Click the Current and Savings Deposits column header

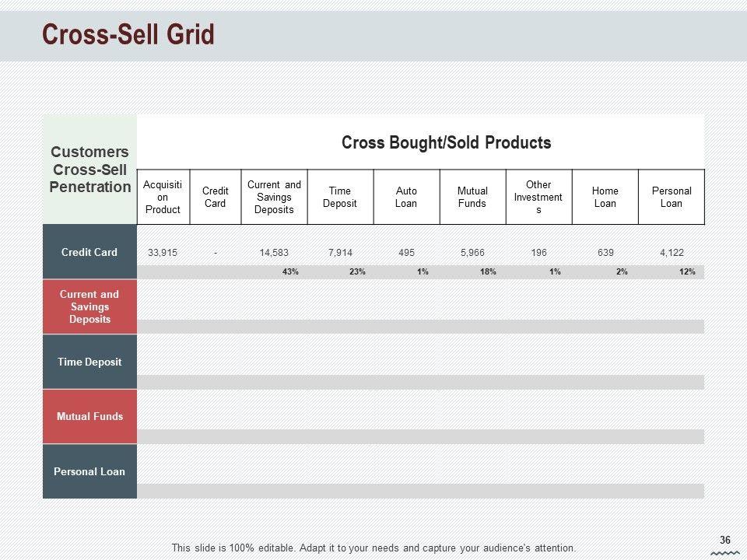[274, 197]
